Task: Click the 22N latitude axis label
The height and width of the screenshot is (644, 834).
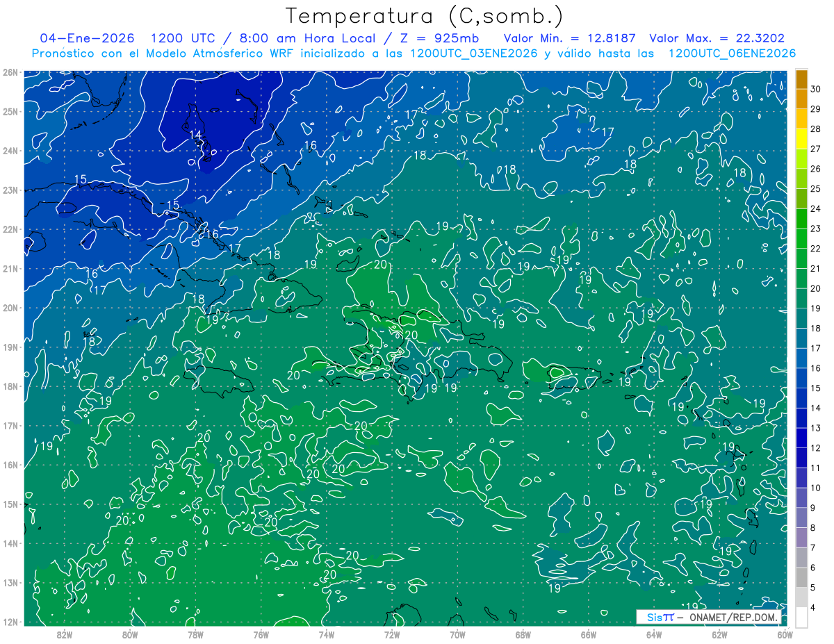Action: point(10,229)
